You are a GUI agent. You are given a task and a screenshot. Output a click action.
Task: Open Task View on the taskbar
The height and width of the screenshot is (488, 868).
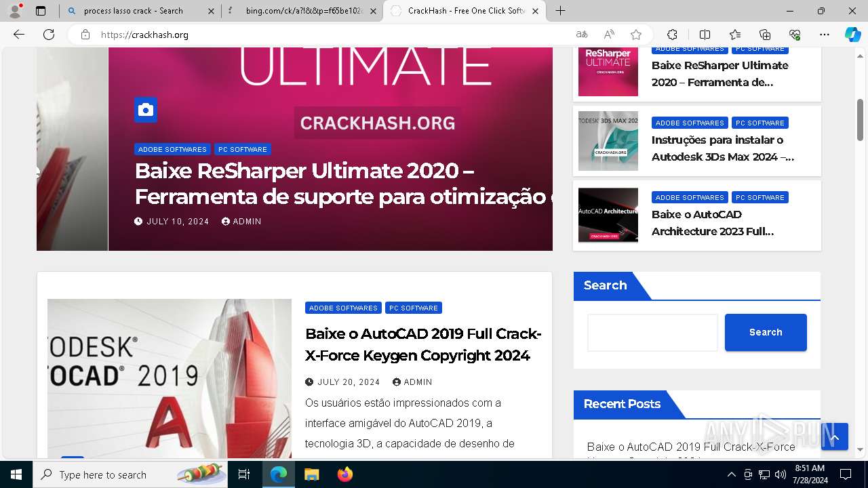(x=244, y=474)
